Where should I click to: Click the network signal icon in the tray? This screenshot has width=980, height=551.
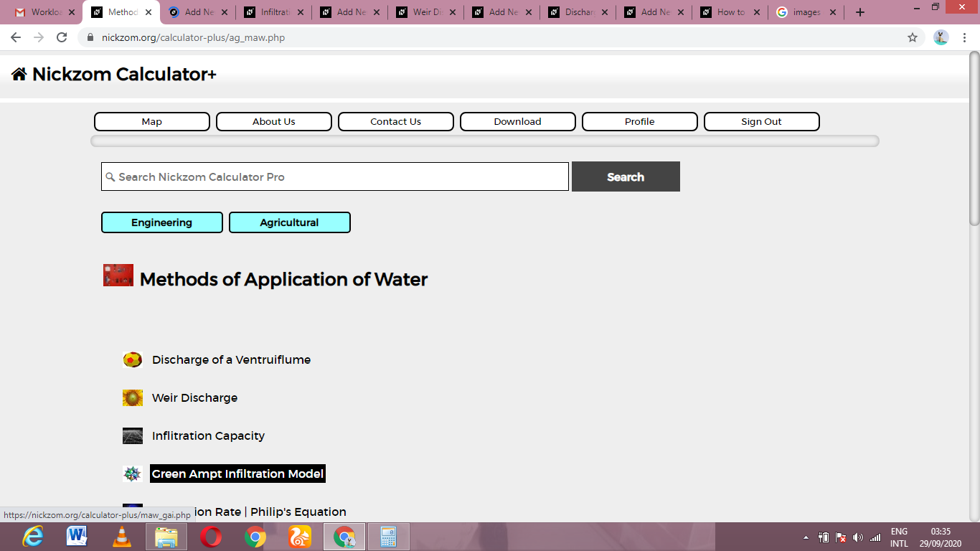[875, 537]
